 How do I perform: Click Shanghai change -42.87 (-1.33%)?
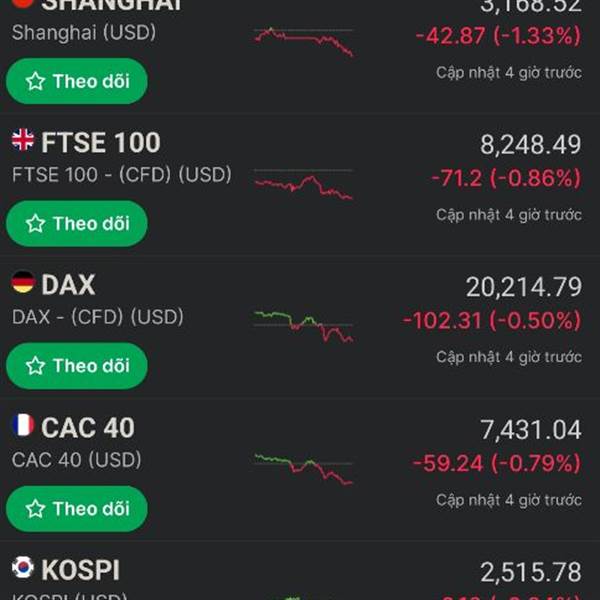point(496,36)
